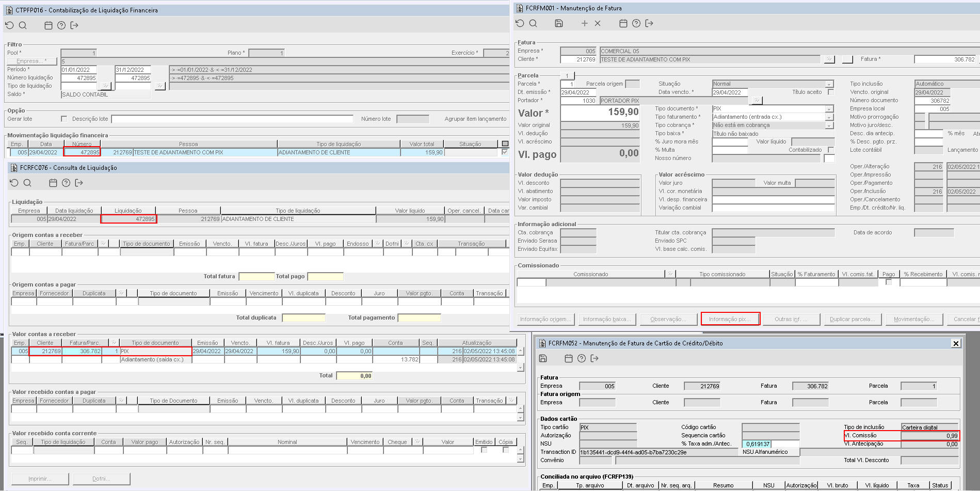Click the Observação... button
This screenshot has height=491, width=980.
coord(668,319)
